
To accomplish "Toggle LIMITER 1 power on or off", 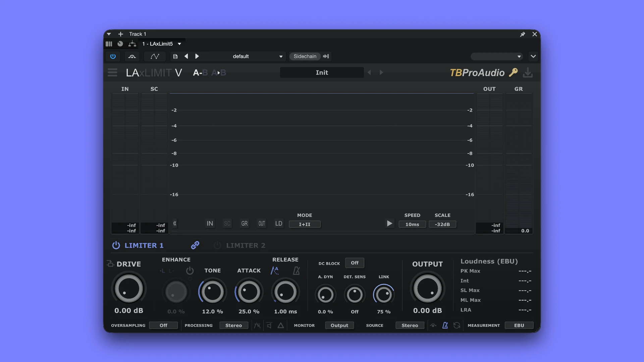I will click(x=116, y=245).
